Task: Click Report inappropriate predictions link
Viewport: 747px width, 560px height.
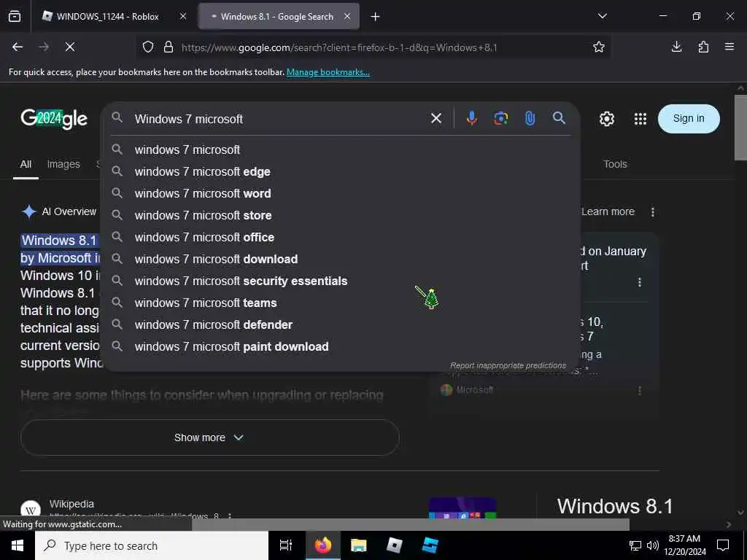Action: tap(508, 365)
